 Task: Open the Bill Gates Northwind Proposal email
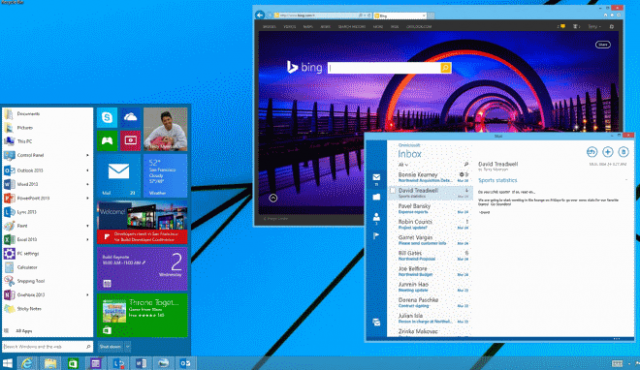(431, 256)
